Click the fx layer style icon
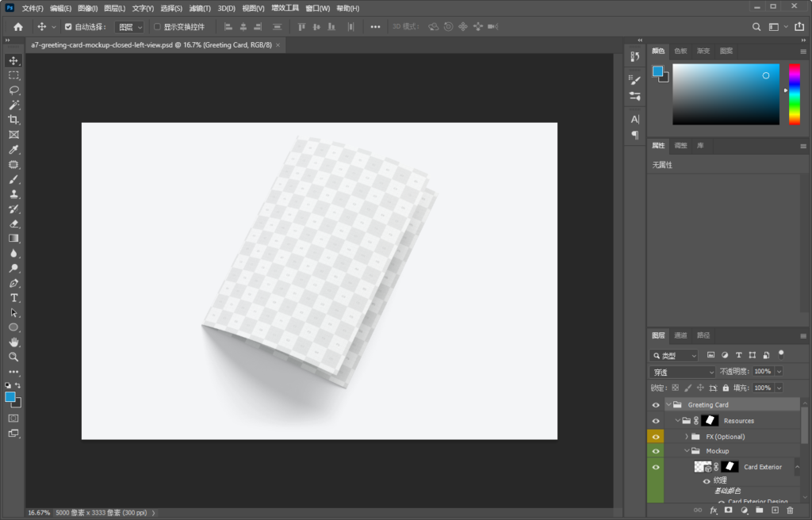The image size is (812, 520). [713, 510]
